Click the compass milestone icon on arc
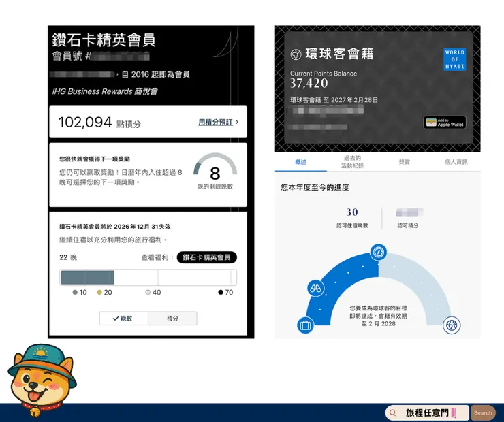The width and height of the screenshot is (504, 422). point(378,252)
